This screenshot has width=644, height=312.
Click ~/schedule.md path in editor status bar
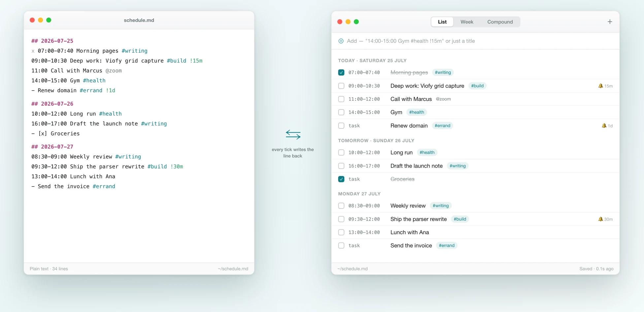233,269
